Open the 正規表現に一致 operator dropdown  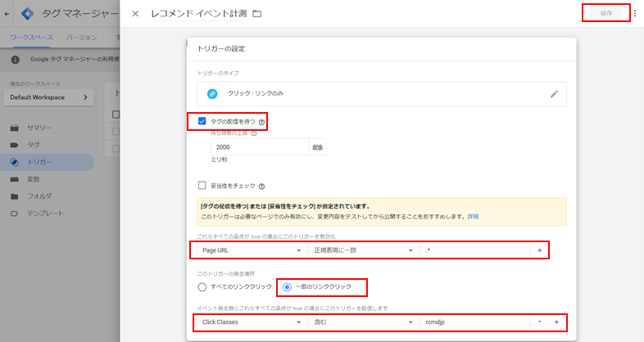[x=364, y=250]
